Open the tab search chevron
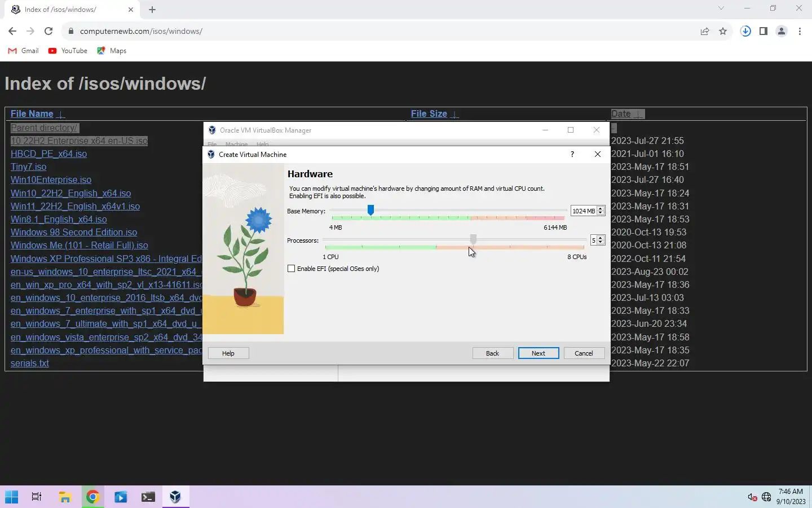 721,8
